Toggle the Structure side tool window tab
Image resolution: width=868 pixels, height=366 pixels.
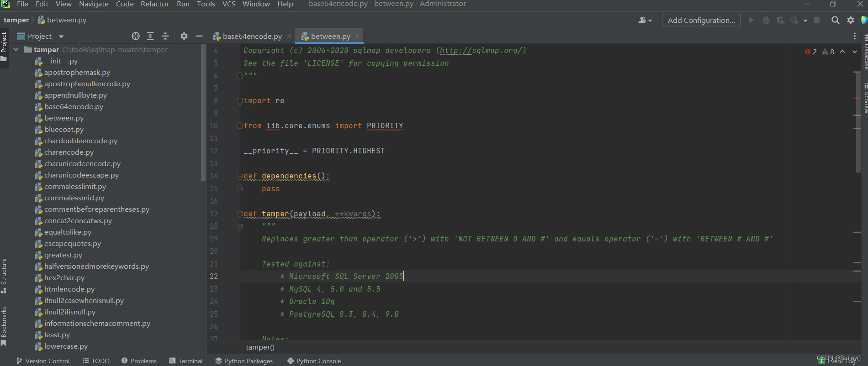(x=4, y=276)
